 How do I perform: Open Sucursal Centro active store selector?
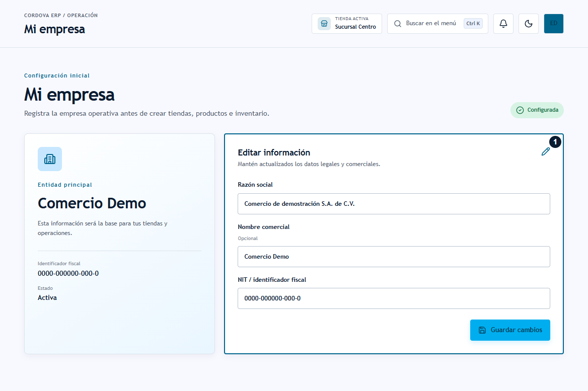(x=347, y=24)
